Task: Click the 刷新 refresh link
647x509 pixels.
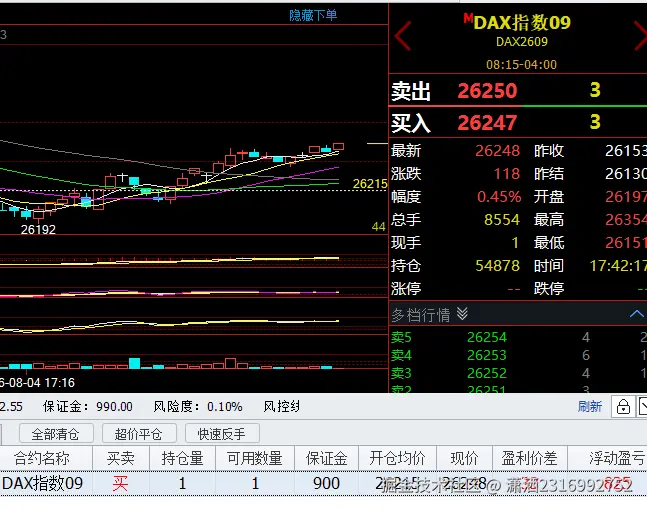Action: (x=590, y=407)
